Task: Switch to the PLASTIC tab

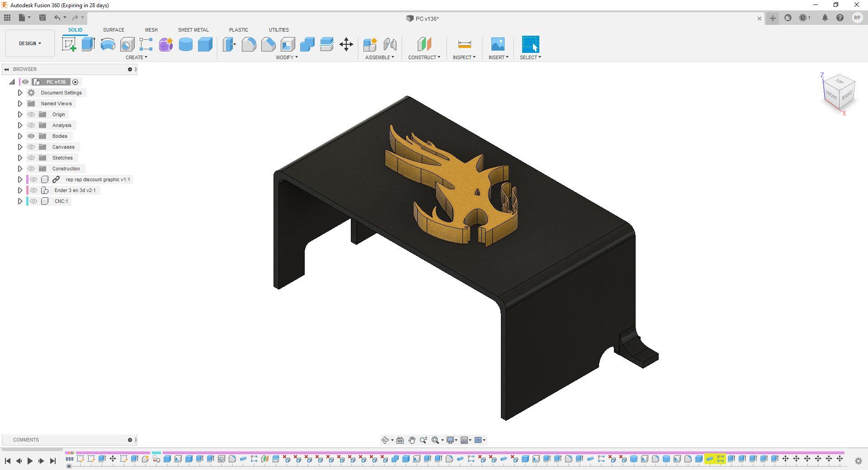Action: click(x=238, y=30)
